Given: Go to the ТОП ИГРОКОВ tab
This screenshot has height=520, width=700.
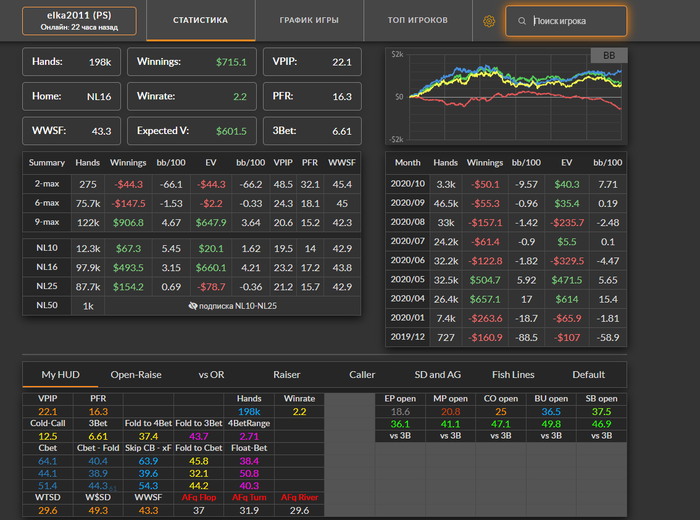Looking at the screenshot, I should pyautogui.click(x=418, y=21).
